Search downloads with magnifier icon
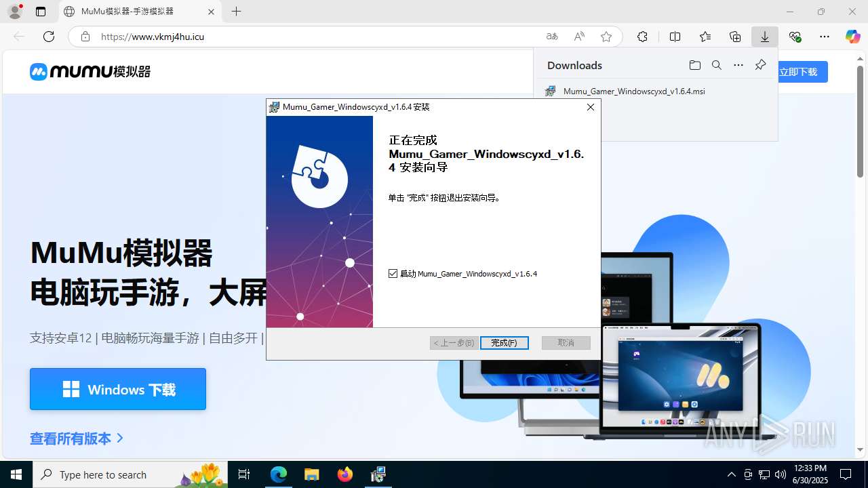 coord(716,65)
